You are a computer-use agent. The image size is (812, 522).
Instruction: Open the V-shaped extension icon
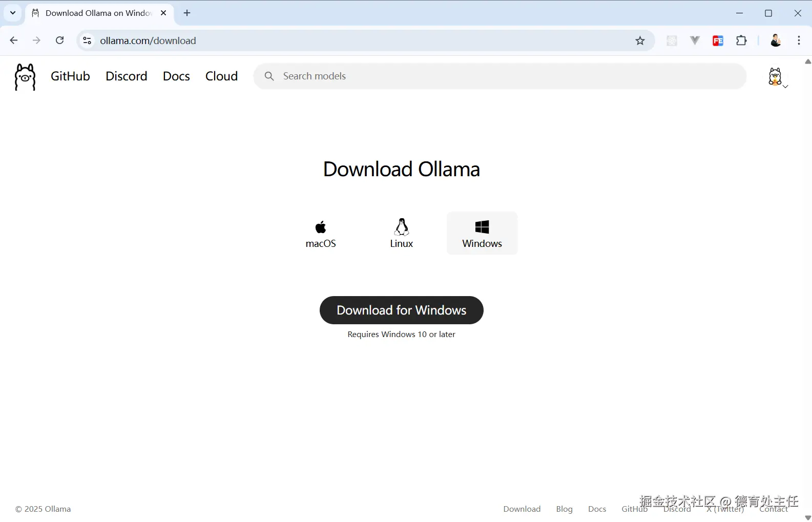point(695,40)
